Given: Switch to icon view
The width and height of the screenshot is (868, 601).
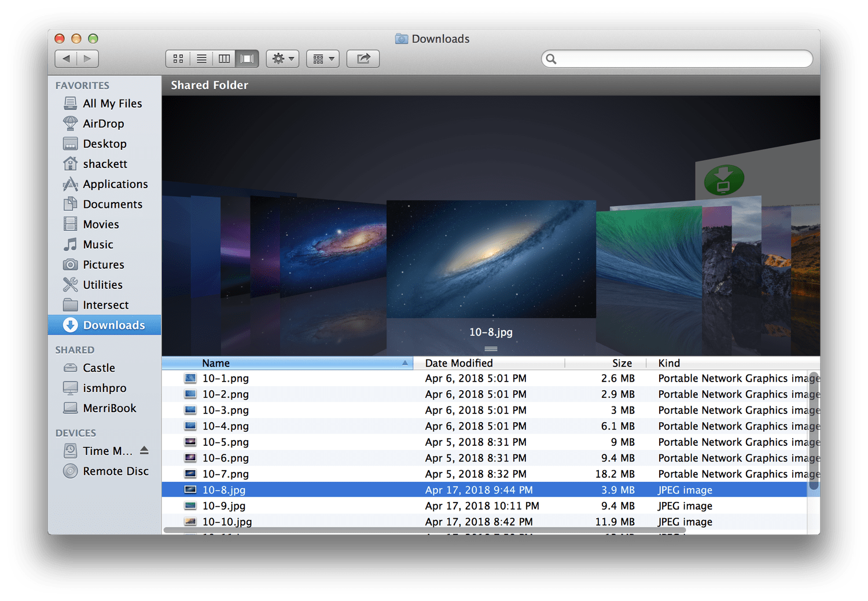Looking at the screenshot, I should click(x=178, y=58).
